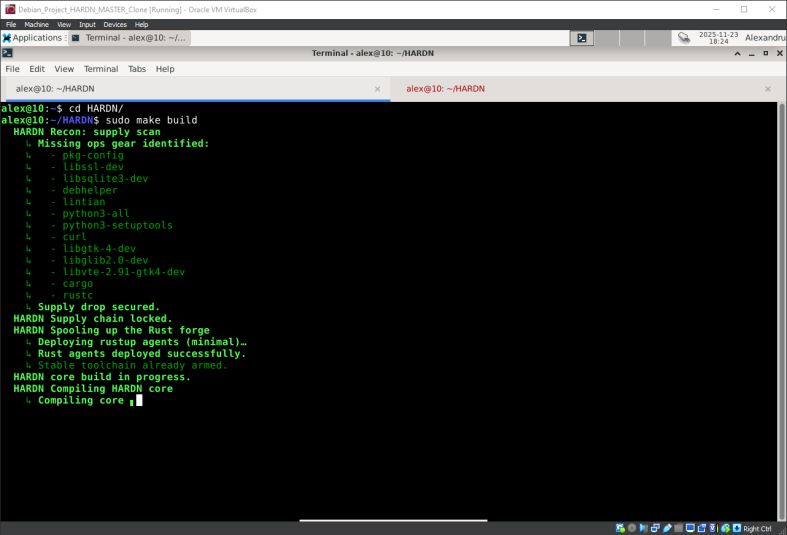
Task: Click the network adapters status icon
Action: (x=655, y=528)
